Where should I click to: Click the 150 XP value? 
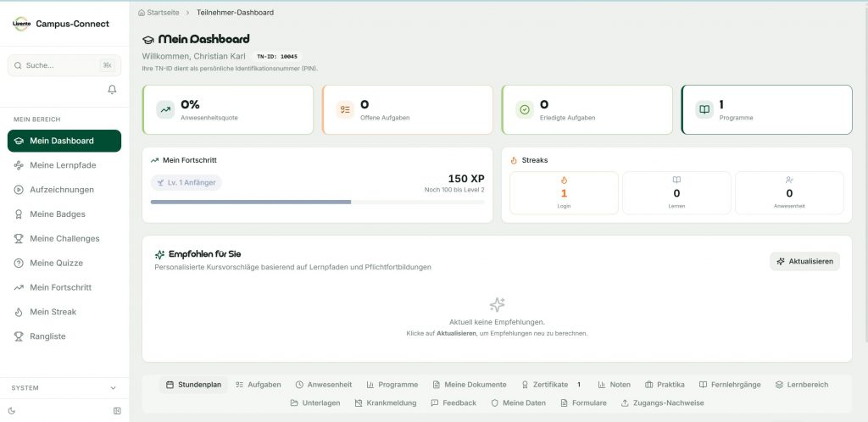click(466, 179)
